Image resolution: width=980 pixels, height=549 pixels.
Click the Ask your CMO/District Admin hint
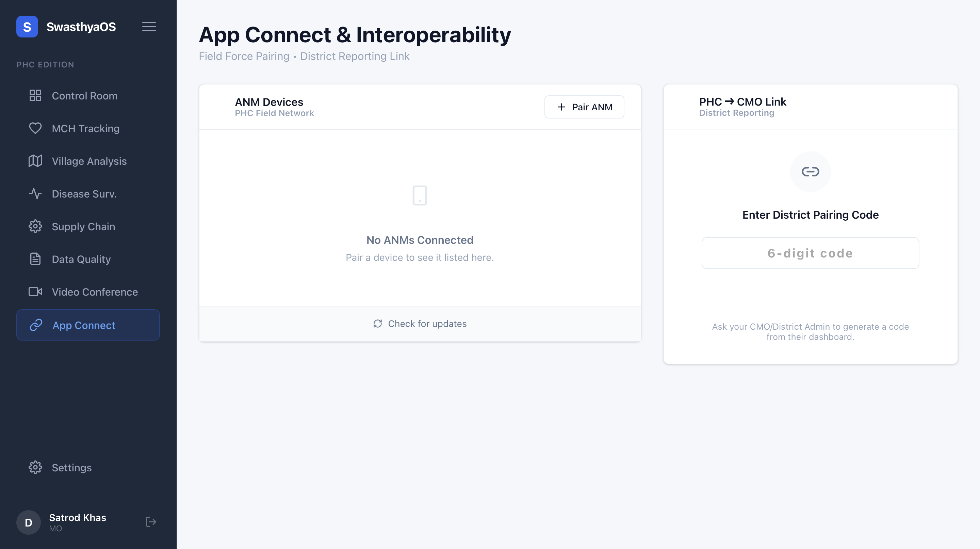[x=810, y=332]
